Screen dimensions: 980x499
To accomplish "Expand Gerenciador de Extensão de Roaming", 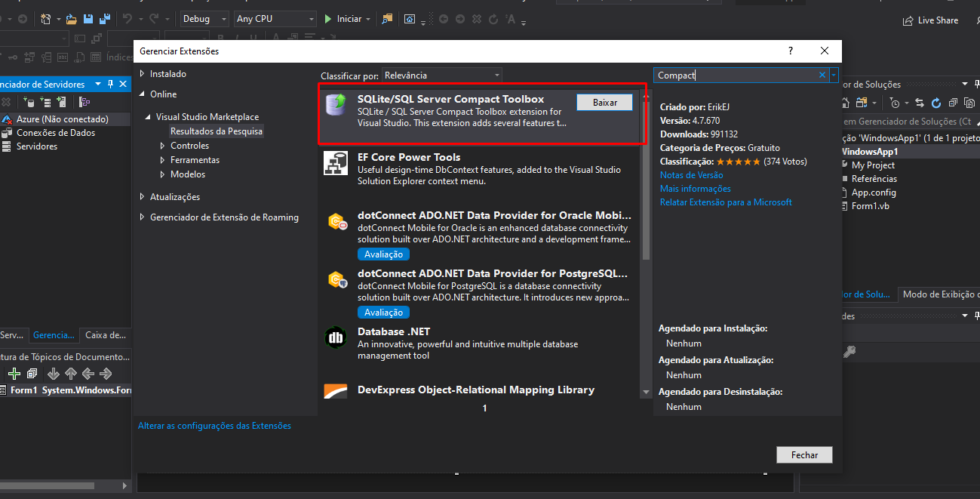I will click(x=143, y=217).
